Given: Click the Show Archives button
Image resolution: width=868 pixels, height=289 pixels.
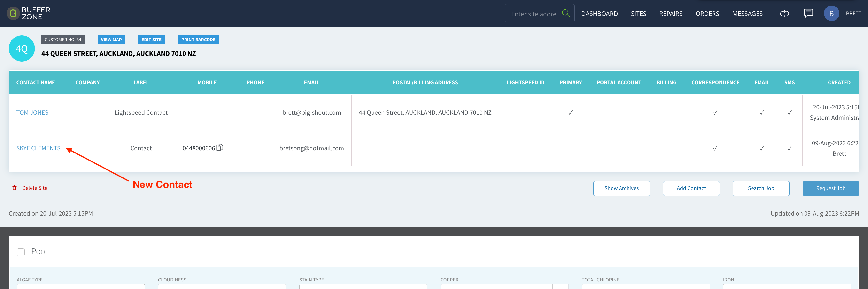Looking at the screenshot, I should click(x=621, y=188).
